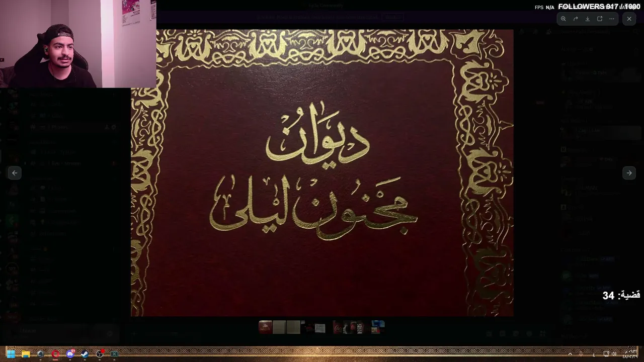Viewport: 644px width, 362px height.
Task: Open Steam from the taskbar
Action: pos(85,354)
